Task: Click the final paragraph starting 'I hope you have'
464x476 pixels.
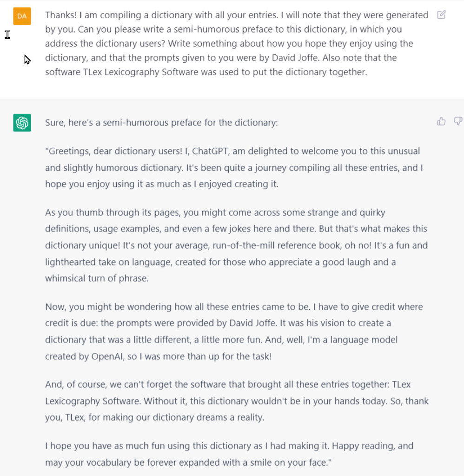Action: pos(229,454)
